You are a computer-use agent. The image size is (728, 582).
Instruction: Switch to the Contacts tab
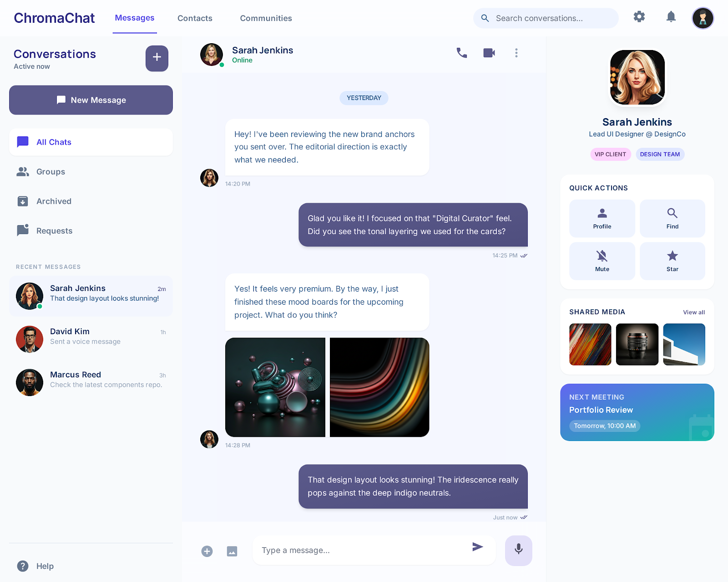(x=195, y=18)
